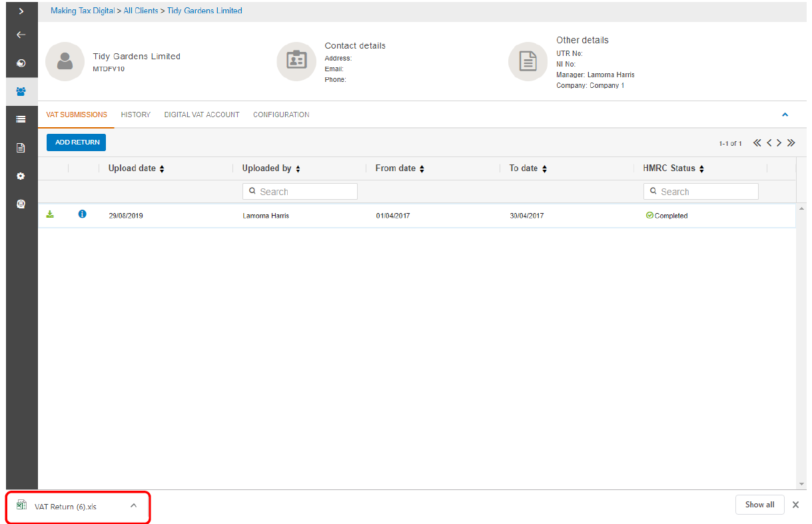Click the table scrollbar up arrow
The width and height of the screenshot is (812, 524).
(x=801, y=209)
